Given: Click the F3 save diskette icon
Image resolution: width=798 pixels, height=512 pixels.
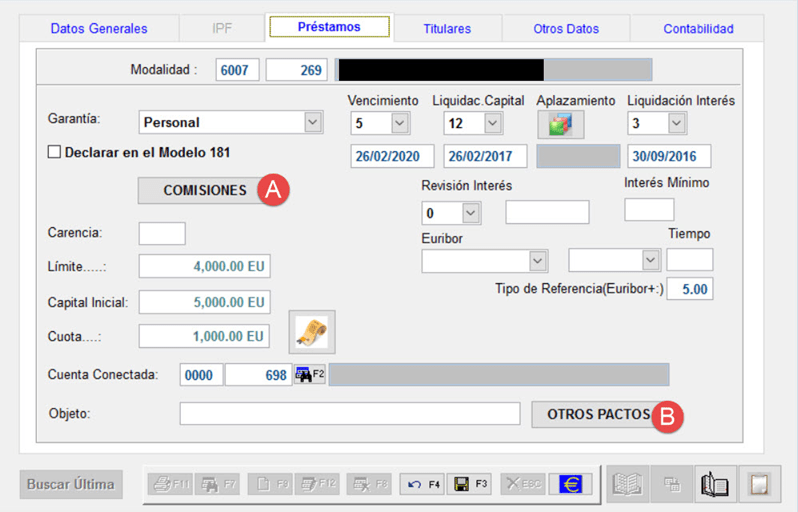Looking at the screenshot, I should pyautogui.click(x=470, y=484).
